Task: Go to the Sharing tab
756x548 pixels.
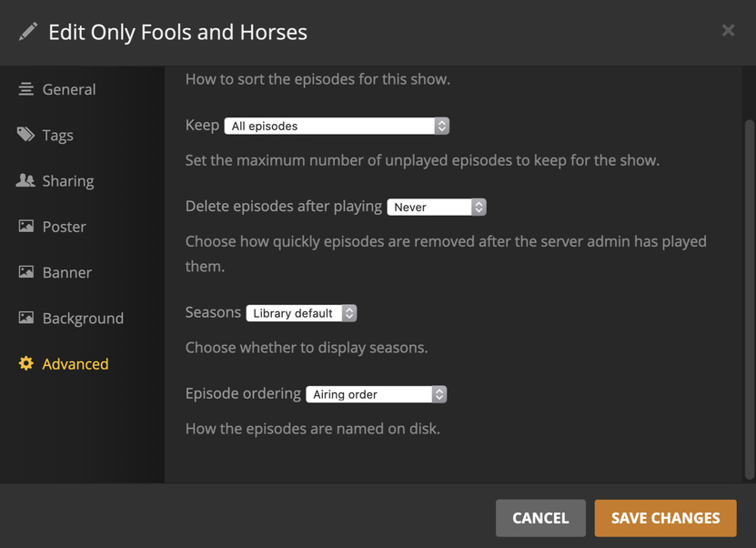Action: coord(67,180)
